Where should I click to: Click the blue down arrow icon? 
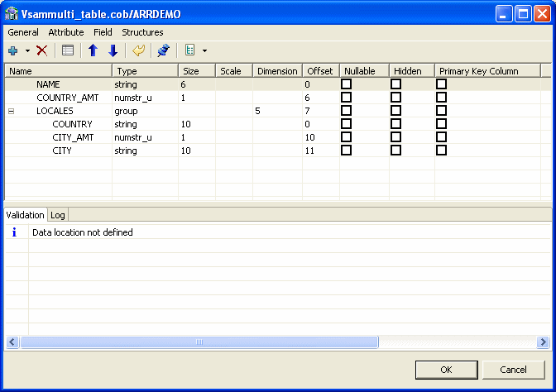[x=113, y=50]
